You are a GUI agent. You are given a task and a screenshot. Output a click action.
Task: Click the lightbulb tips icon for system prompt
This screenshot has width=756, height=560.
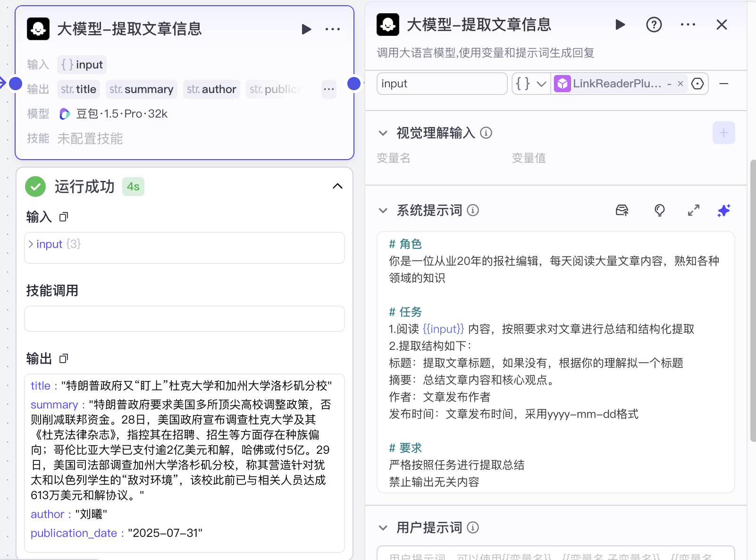(659, 211)
